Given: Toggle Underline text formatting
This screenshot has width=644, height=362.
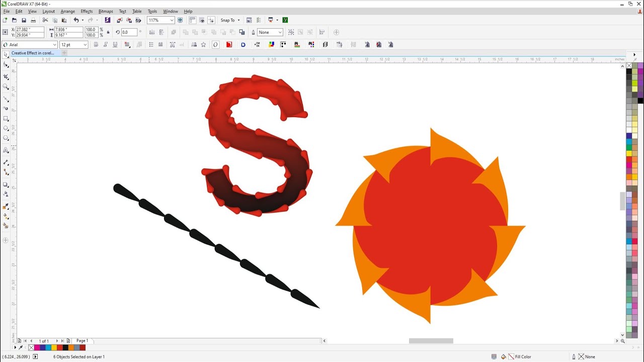Looking at the screenshot, I should pyautogui.click(x=115, y=45).
